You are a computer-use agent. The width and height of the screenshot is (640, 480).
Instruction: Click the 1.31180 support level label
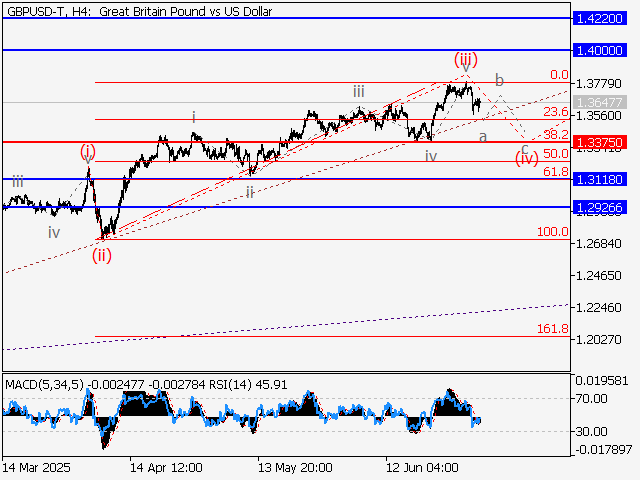click(x=600, y=179)
